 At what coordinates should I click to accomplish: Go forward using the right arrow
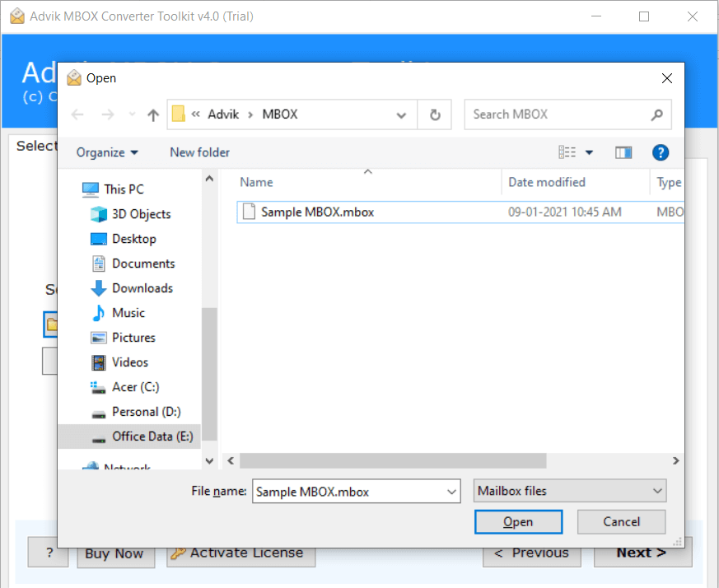[x=108, y=114]
